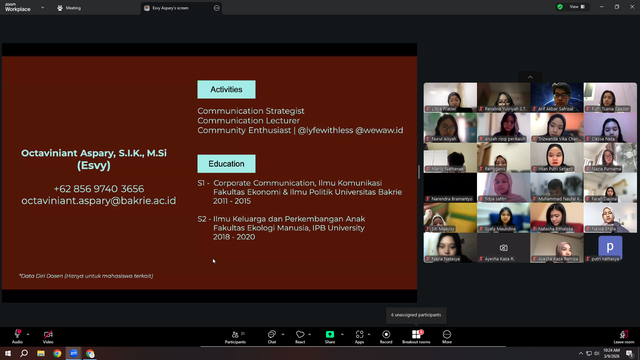Open File Explorer from the taskbar
Viewport: 640px width, 360px height.
[41, 353]
